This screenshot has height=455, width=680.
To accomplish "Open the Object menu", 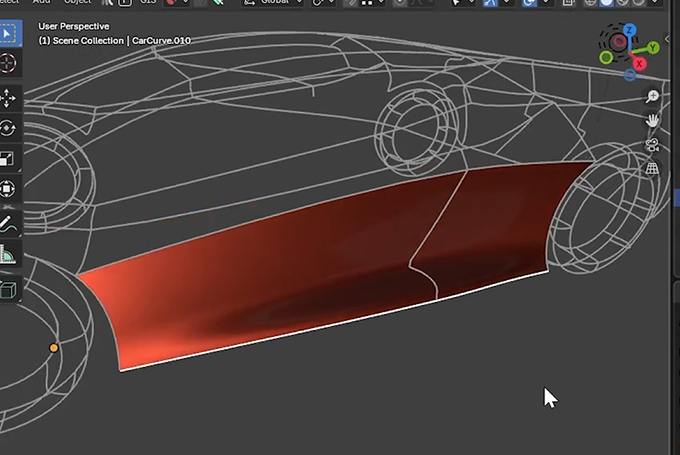I will coord(77,3).
